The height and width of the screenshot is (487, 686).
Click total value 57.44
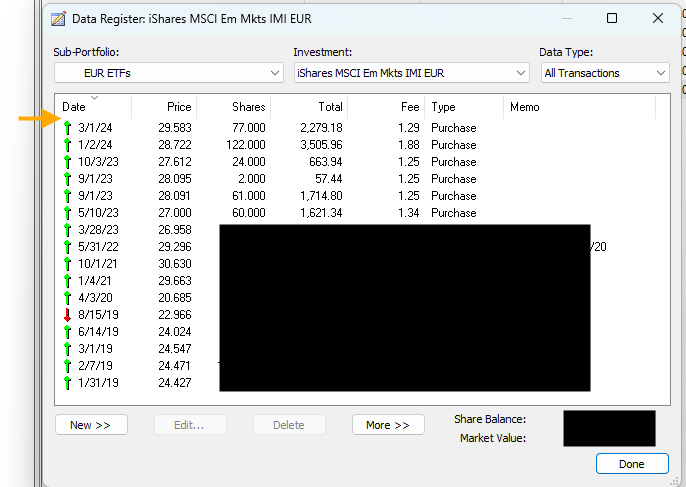(x=329, y=179)
